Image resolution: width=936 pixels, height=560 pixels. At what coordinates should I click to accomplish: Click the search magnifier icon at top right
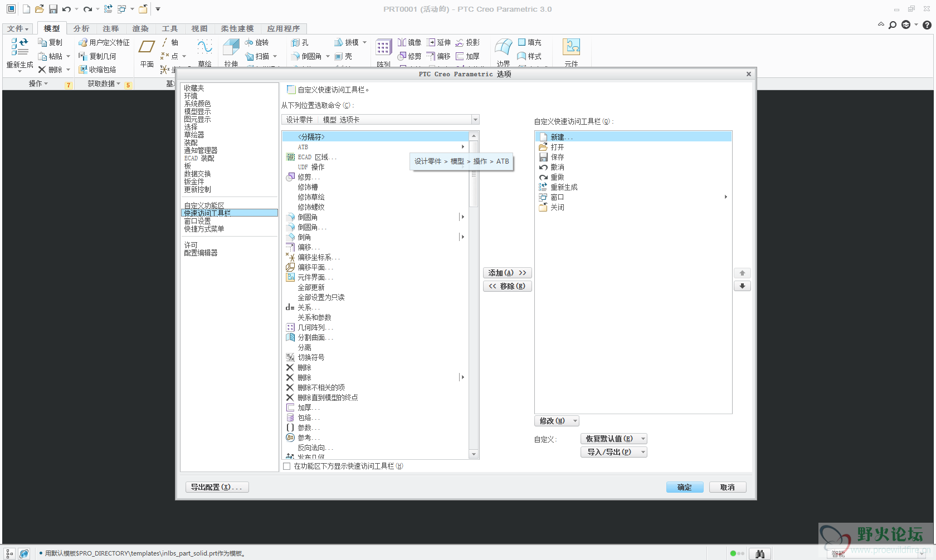point(892,24)
